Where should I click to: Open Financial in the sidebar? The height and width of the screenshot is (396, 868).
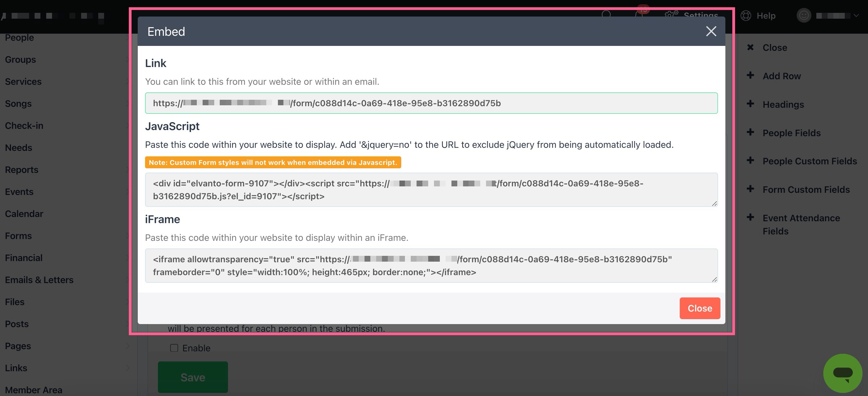pos(24,258)
